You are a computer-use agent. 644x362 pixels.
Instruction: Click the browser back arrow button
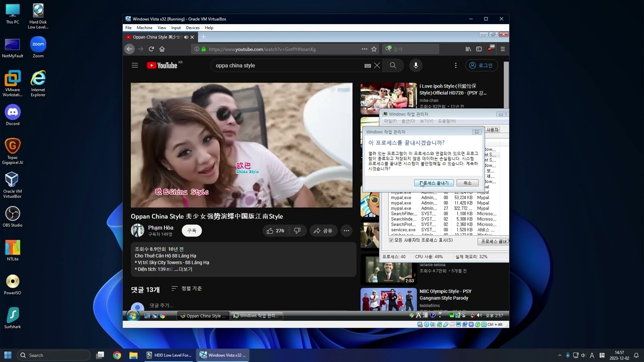click(130, 49)
